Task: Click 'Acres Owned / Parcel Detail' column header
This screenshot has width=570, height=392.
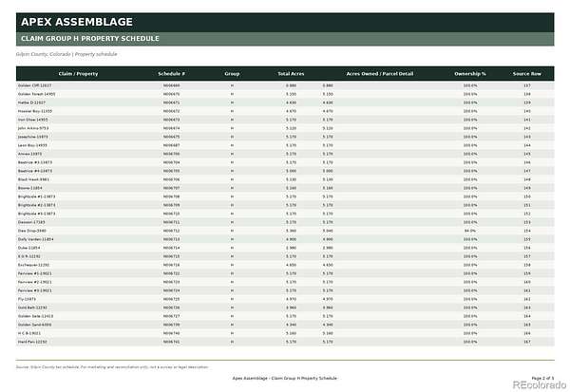Action: click(380, 74)
